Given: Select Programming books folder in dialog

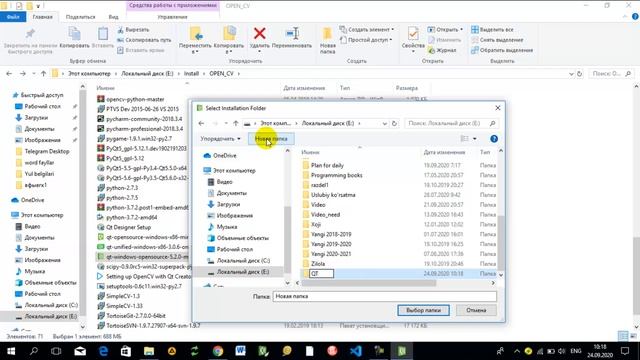Looking at the screenshot, I should click(336, 175).
